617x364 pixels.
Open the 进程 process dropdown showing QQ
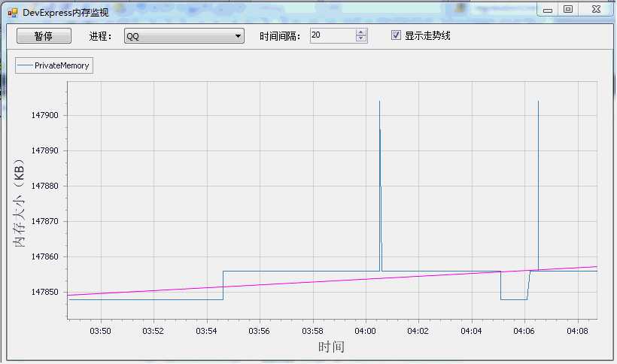pyautogui.click(x=184, y=36)
